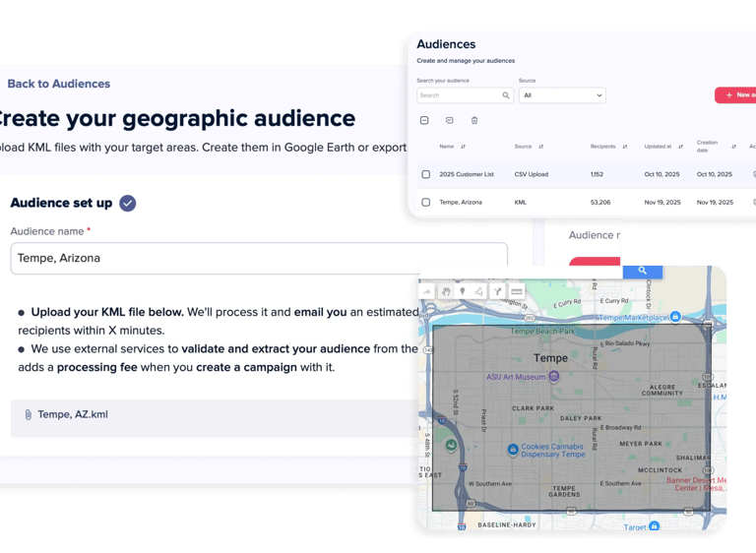
Task: Open the 2025 Customer List audience name
Action: pos(467,174)
